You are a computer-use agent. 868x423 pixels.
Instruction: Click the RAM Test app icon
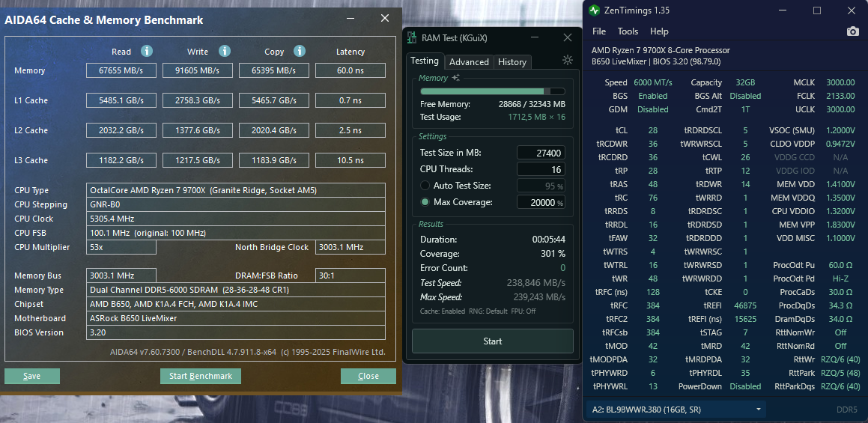pyautogui.click(x=412, y=37)
